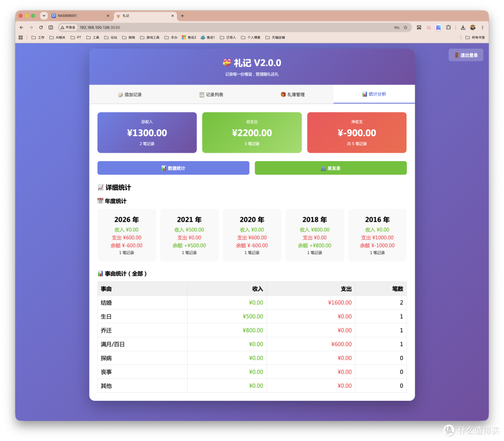Screen dimensions: 504x441
Task: Close the 礼记 browser tab
Action: 173,16
